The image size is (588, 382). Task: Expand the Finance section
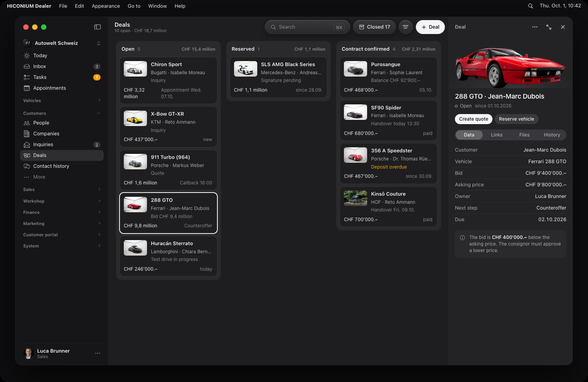pos(62,212)
